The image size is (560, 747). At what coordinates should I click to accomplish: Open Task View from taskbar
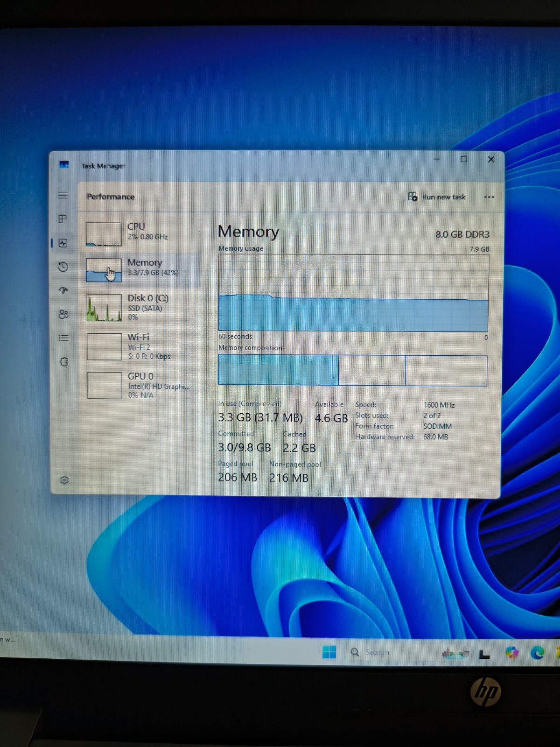pyautogui.click(x=484, y=654)
